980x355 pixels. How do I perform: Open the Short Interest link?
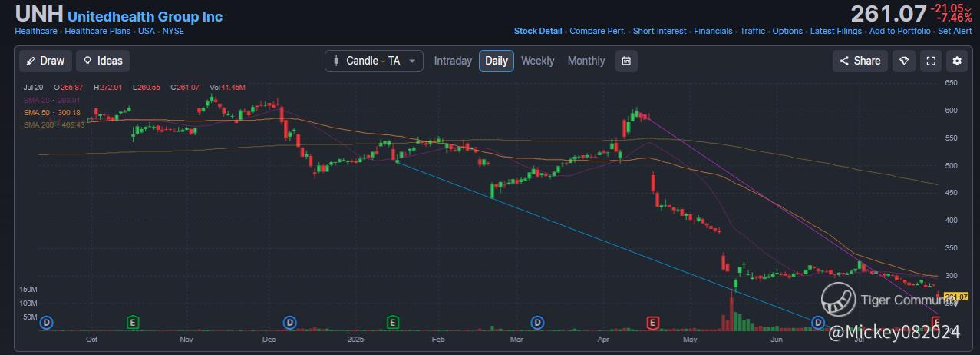tap(660, 32)
